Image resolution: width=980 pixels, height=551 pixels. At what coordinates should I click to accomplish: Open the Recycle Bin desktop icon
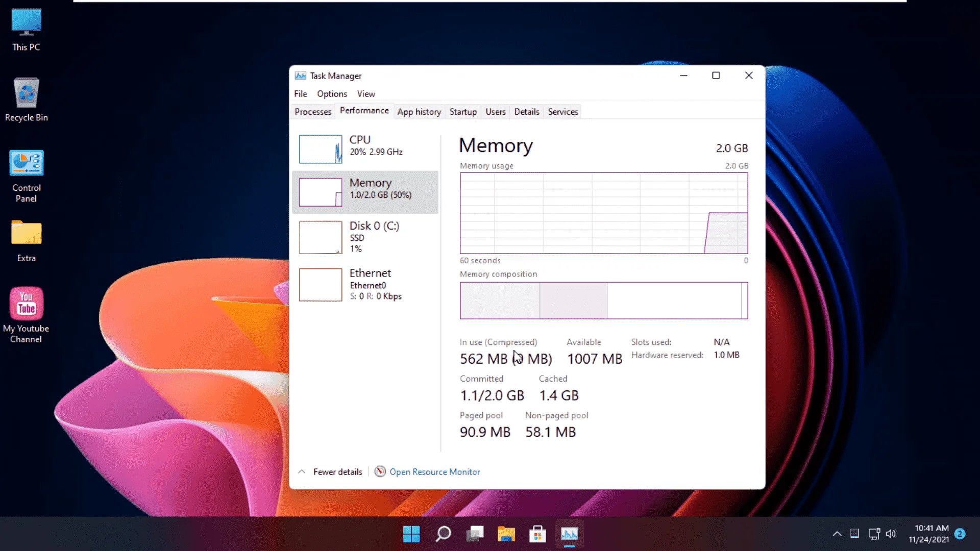tap(26, 100)
